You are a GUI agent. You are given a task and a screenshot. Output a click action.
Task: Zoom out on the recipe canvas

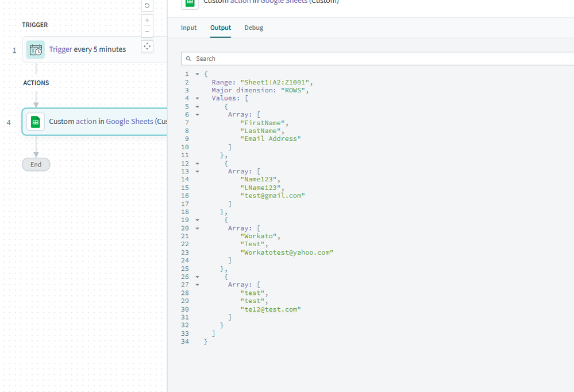click(147, 32)
